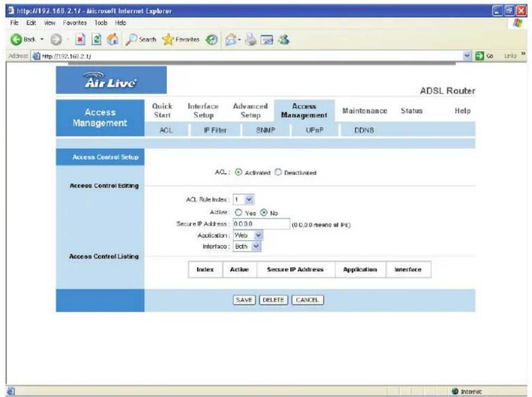The image size is (532, 397).
Task: Click the SAVE button
Action: [244, 300]
